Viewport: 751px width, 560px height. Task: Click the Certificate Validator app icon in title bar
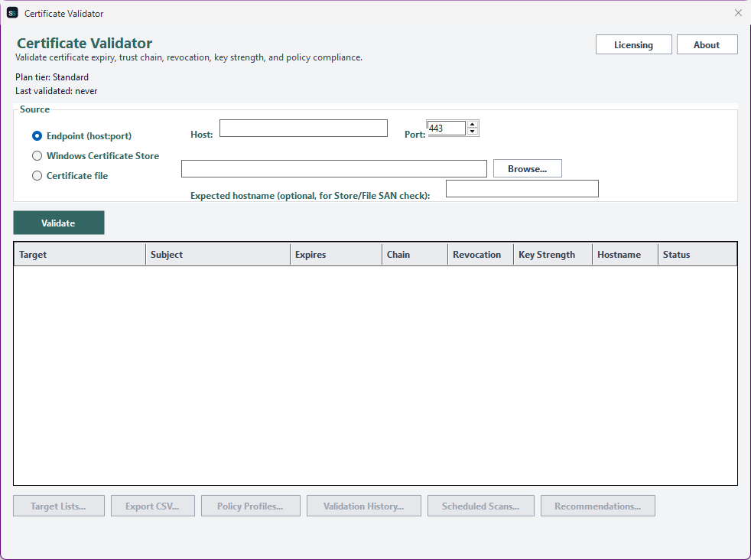[x=12, y=13]
